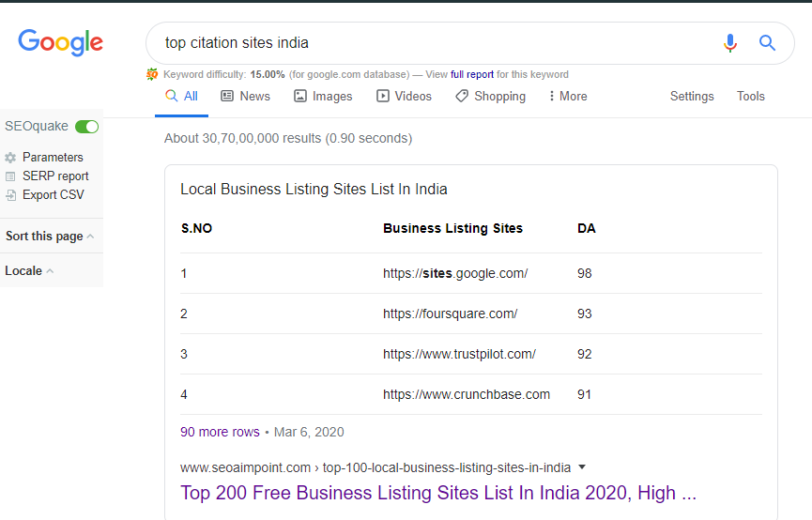The width and height of the screenshot is (812, 520).
Task: Click the Local Business Listing Sites heading
Action: click(314, 189)
